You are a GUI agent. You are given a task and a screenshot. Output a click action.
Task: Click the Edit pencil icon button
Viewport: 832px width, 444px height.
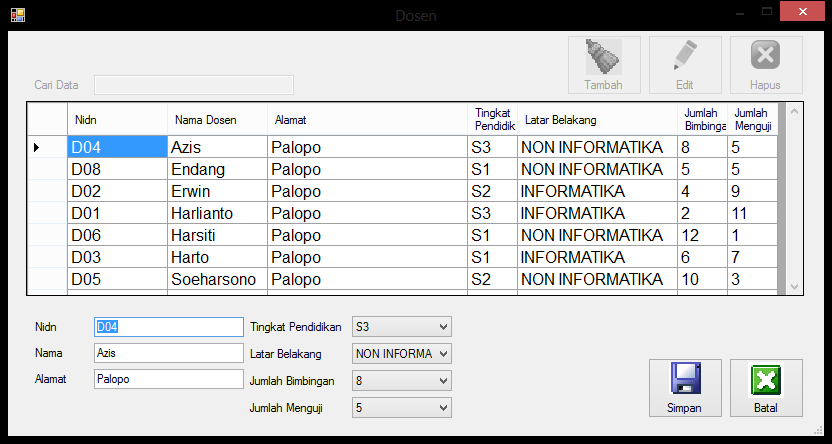click(x=684, y=65)
